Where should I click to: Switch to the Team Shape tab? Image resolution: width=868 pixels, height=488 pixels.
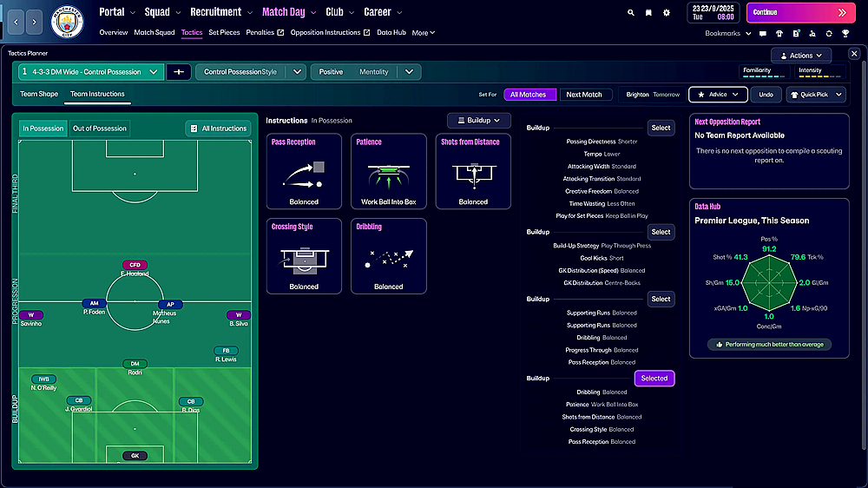tap(39, 94)
